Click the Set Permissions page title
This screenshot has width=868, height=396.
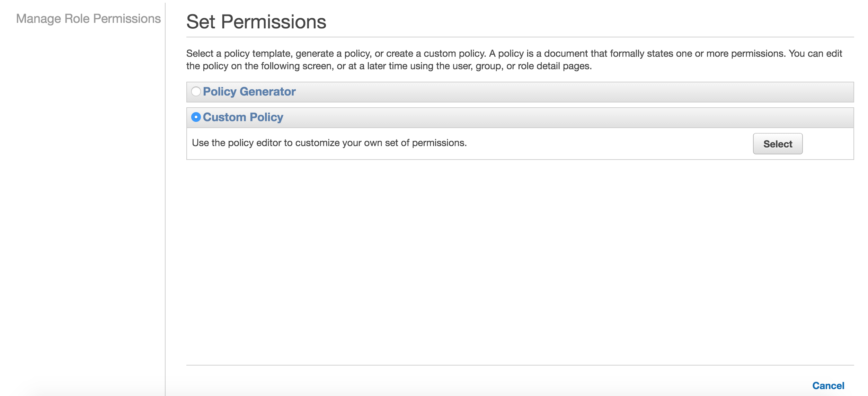click(x=256, y=21)
